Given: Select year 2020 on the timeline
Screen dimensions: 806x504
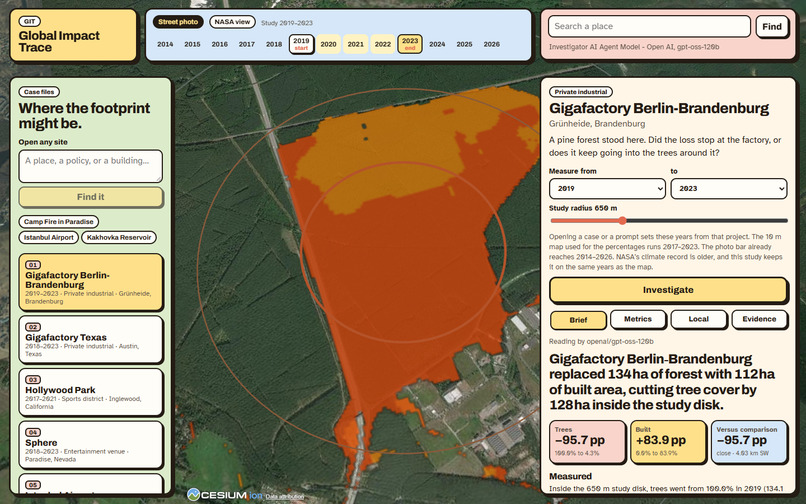Looking at the screenshot, I should tap(328, 44).
